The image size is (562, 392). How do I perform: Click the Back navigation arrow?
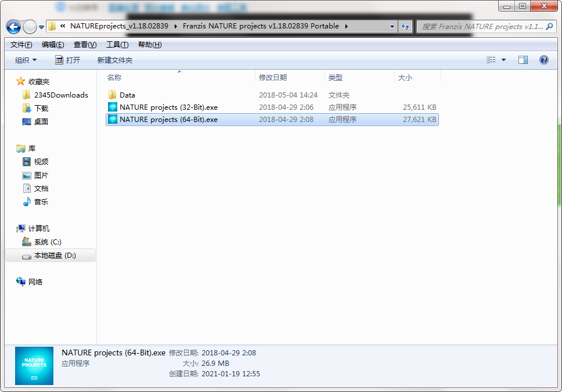pos(13,27)
